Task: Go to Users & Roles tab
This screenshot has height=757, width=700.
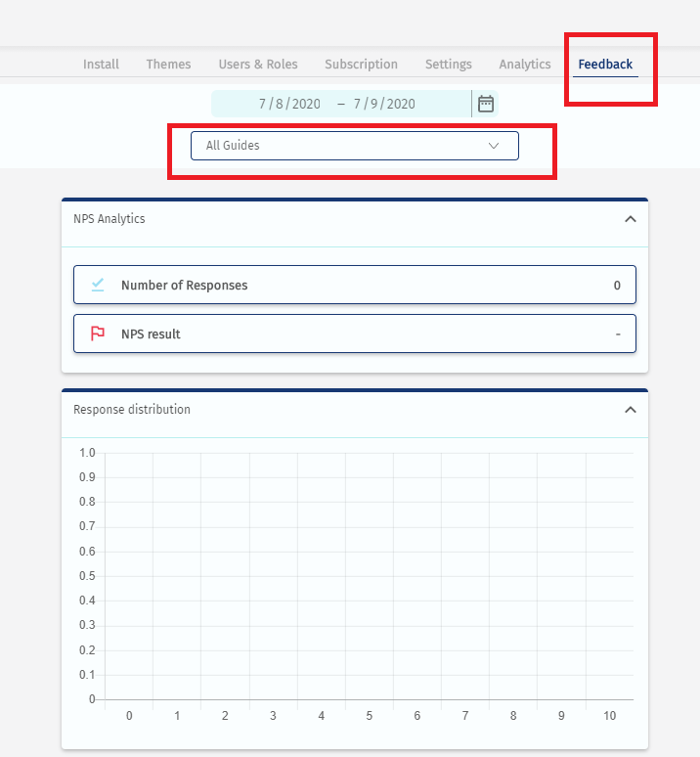Action: click(258, 65)
